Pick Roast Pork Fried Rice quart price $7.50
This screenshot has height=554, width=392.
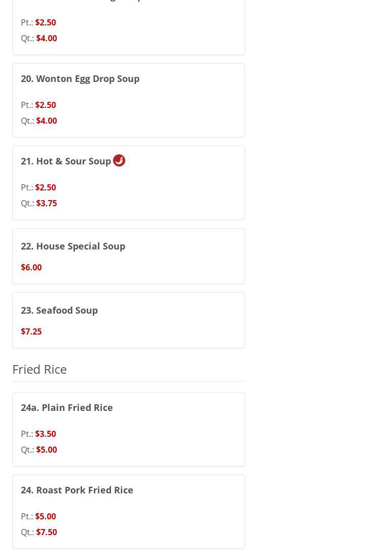point(46,532)
